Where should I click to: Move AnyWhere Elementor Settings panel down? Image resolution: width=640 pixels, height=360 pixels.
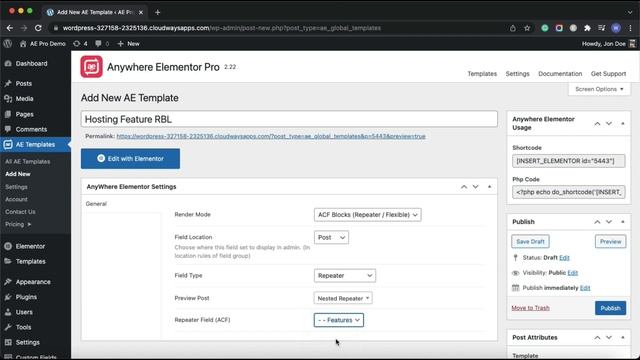pos(476,187)
